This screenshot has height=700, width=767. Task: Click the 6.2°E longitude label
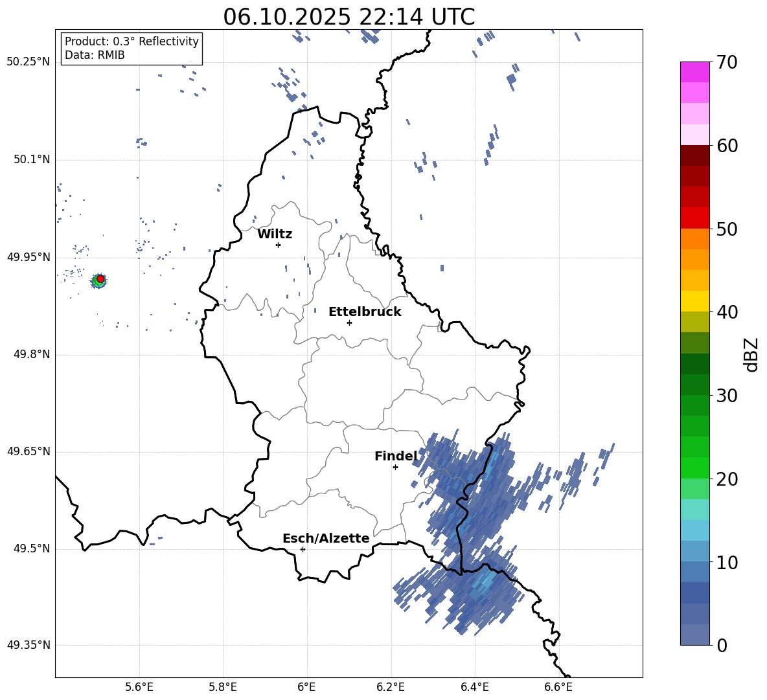[391, 687]
